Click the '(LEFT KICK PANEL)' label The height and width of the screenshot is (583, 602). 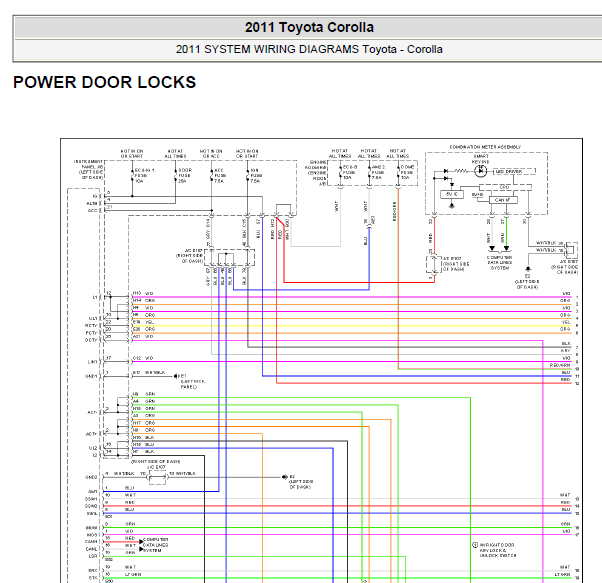[x=192, y=384]
